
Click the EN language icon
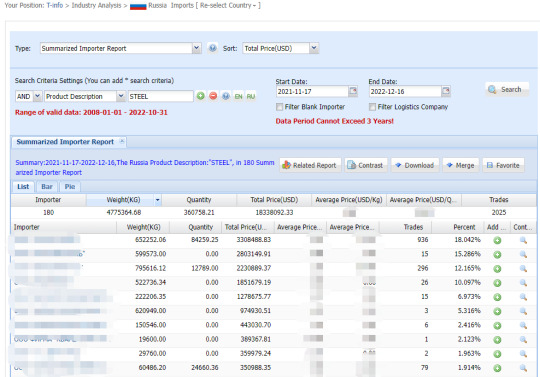[x=238, y=96]
